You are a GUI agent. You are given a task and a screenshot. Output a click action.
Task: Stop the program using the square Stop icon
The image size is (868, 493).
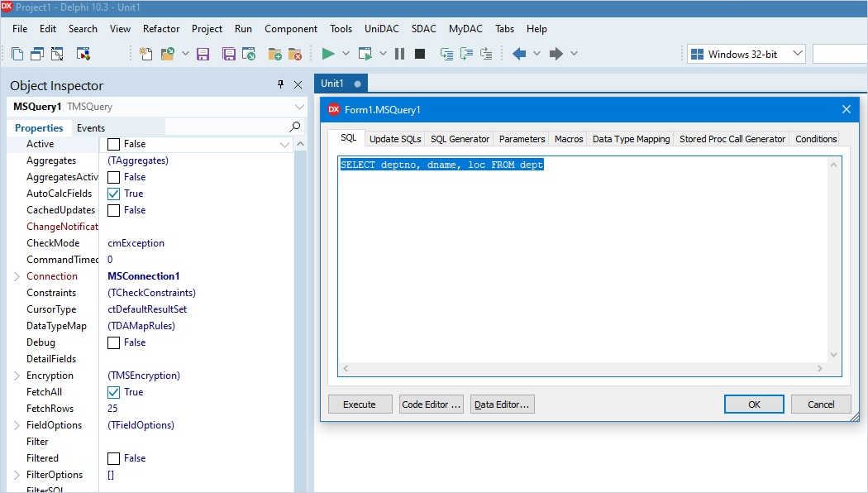[x=419, y=52]
